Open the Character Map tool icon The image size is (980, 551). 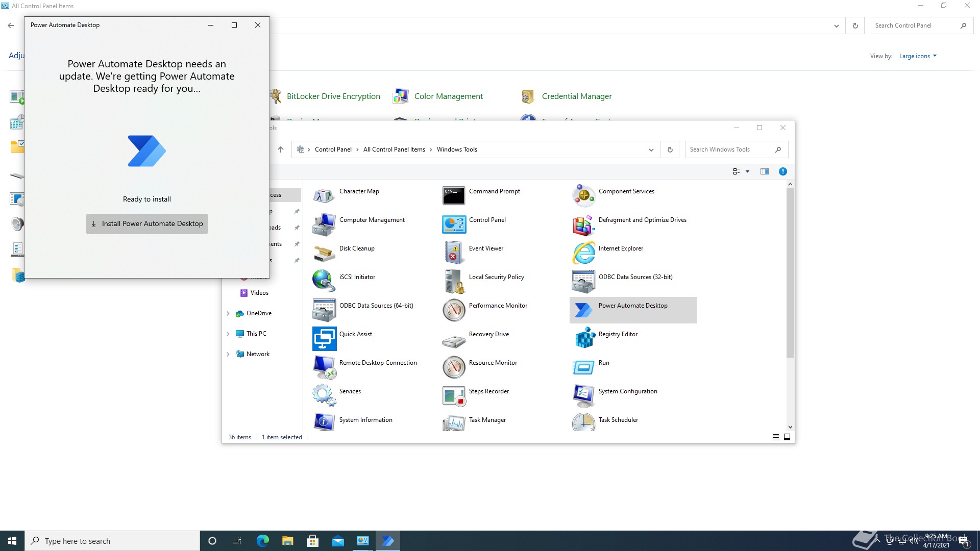click(324, 195)
